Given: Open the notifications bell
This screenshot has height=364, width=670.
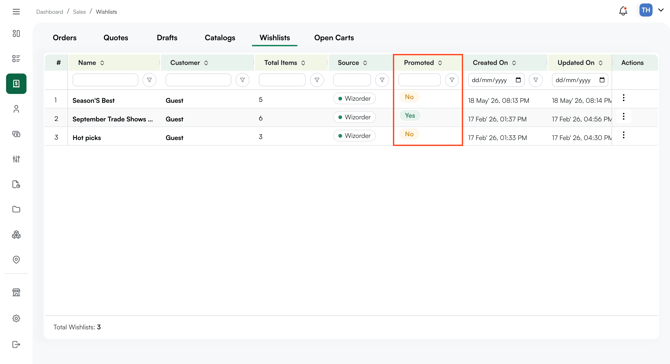Looking at the screenshot, I should 623,11.
